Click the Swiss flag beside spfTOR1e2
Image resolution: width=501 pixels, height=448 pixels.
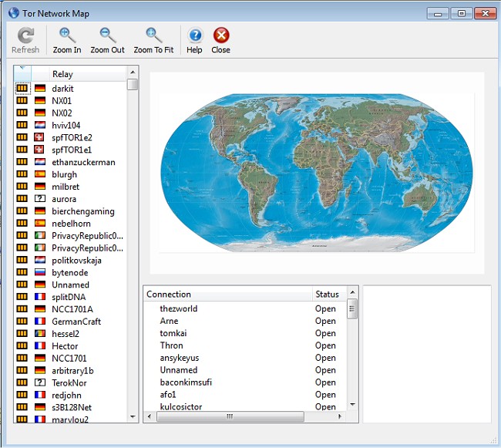click(40, 137)
